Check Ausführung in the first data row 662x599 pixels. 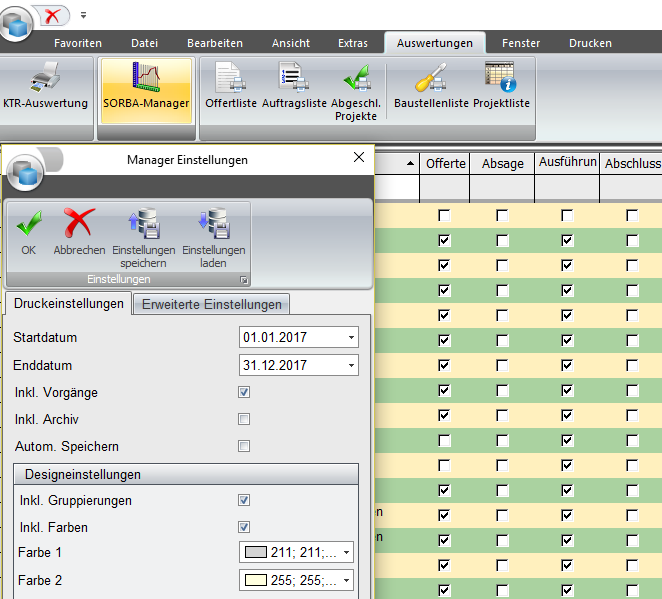pyautogui.click(x=567, y=216)
